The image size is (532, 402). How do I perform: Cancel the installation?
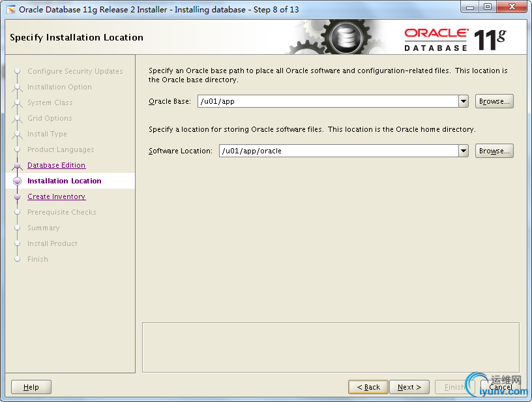coord(501,387)
